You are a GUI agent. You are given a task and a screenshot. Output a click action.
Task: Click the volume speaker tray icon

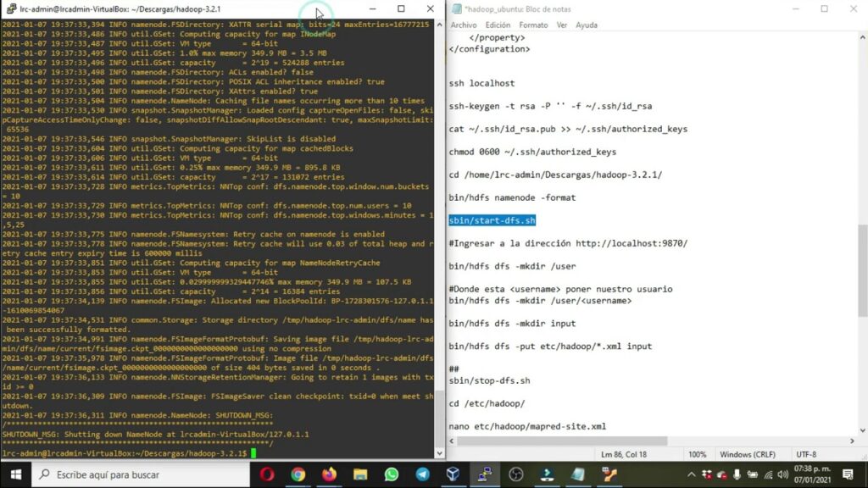(x=782, y=474)
